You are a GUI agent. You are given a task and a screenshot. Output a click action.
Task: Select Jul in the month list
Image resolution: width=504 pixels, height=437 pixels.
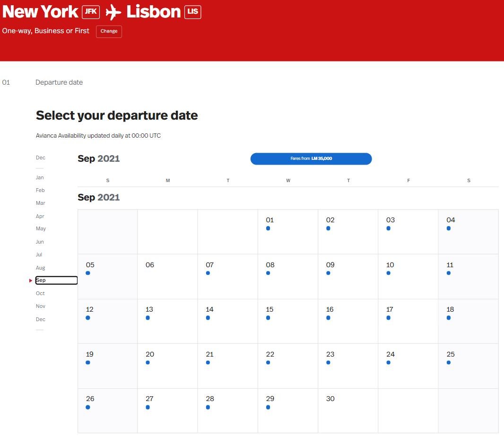click(x=39, y=254)
